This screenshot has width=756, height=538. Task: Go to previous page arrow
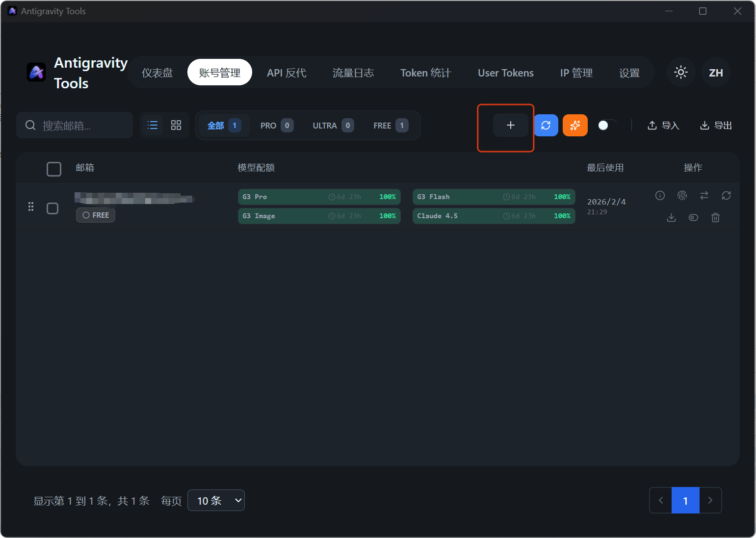(x=661, y=500)
